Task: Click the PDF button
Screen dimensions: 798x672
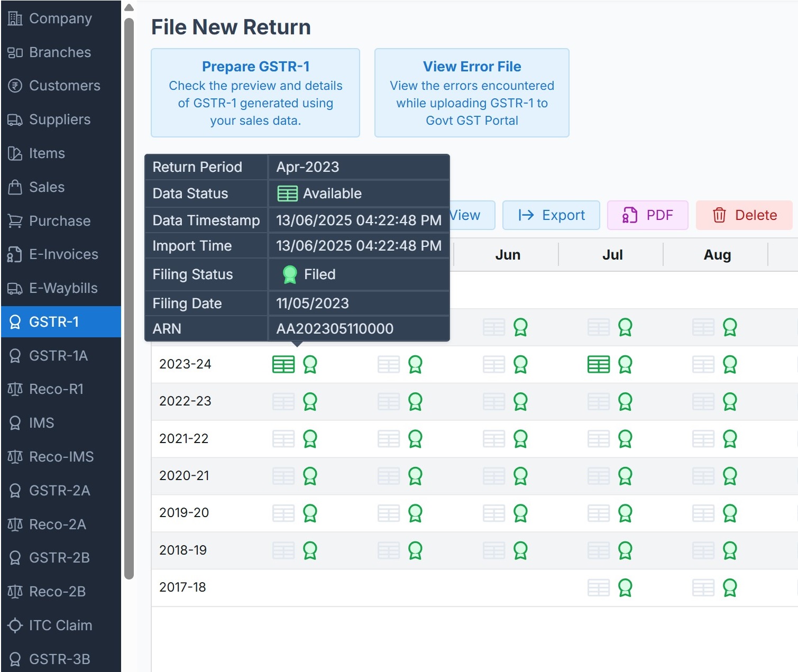Action: pos(647,215)
